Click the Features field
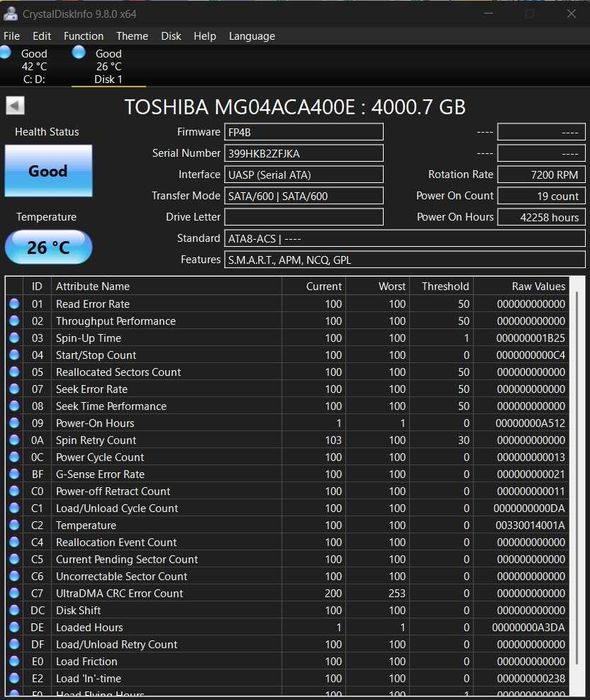Image resolution: width=590 pixels, height=700 pixels. pyautogui.click(x=404, y=259)
